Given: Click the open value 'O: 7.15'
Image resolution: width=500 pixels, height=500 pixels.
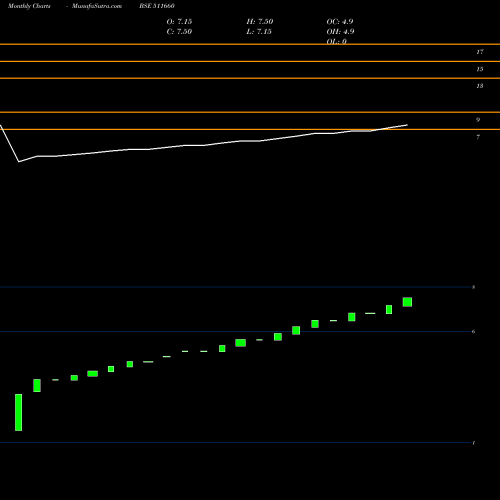Looking at the screenshot, I should [179, 21].
